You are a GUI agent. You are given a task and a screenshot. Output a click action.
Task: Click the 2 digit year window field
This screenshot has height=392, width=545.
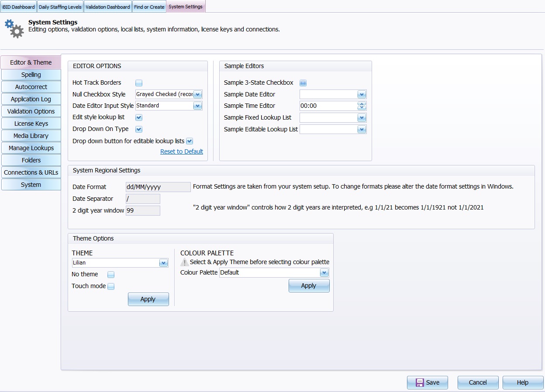click(143, 210)
